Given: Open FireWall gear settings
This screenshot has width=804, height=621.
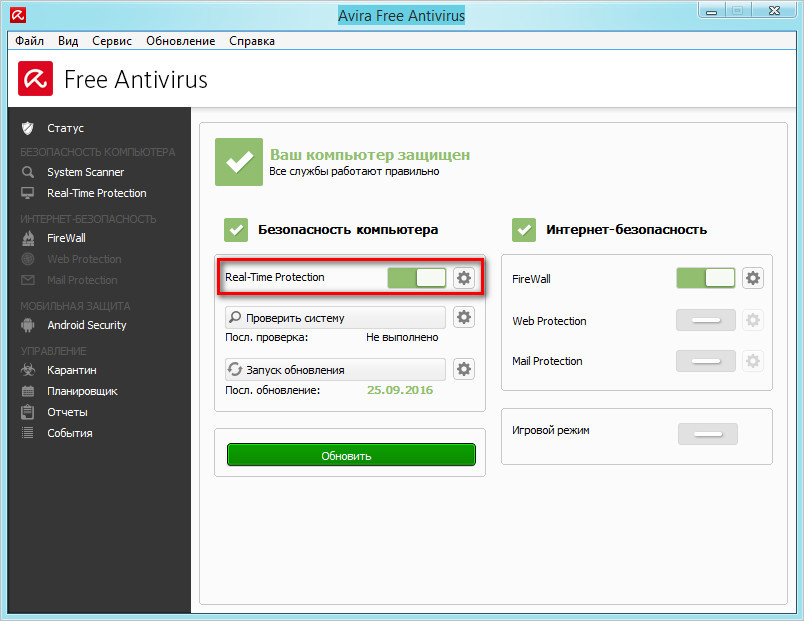Looking at the screenshot, I should [752, 278].
